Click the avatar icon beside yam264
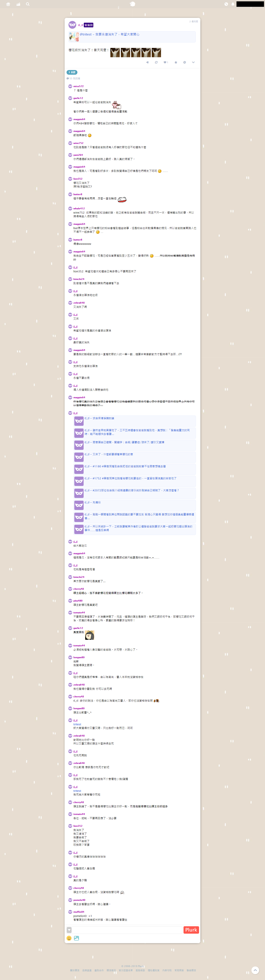Viewport: 265px width, 980px height. [70, 155]
